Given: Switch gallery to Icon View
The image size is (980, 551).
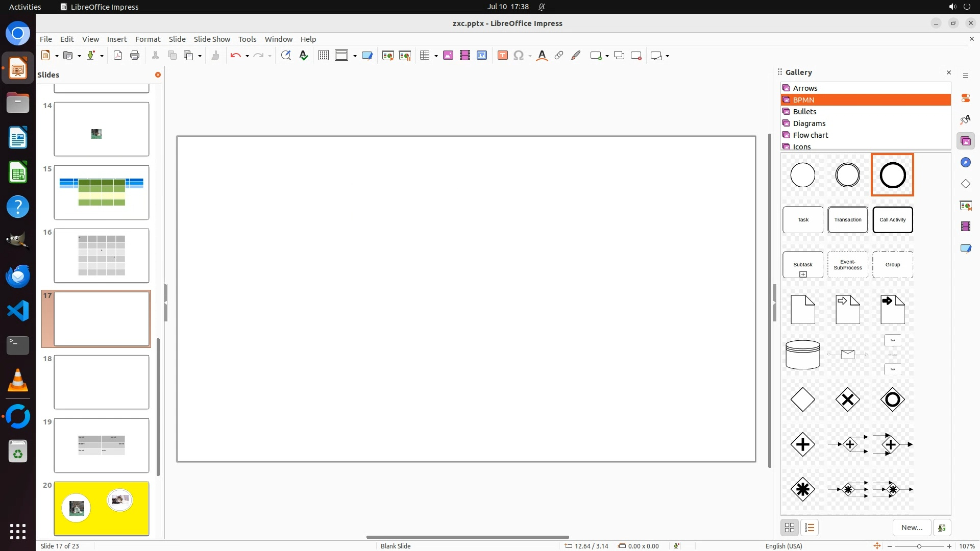Looking at the screenshot, I should point(790,528).
